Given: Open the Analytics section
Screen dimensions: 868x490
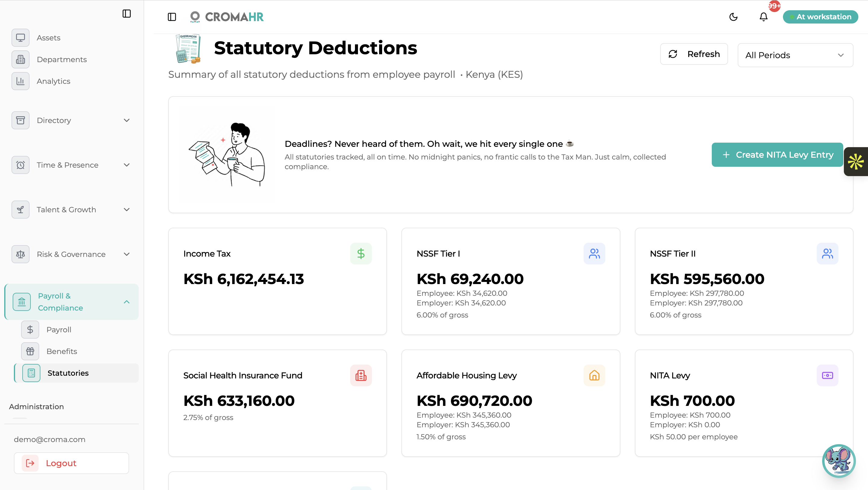Looking at the screenshot, I should click(54, 81).
